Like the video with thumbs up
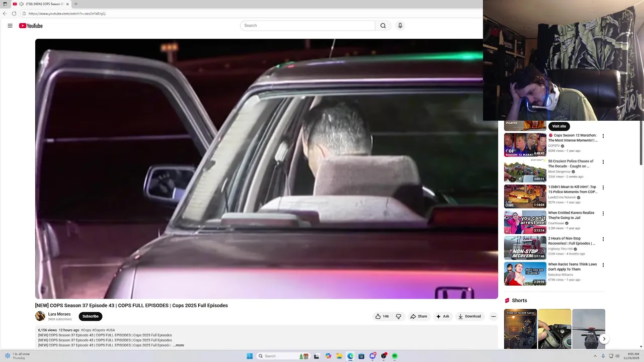Image resolution: width=644 pixels, height=362 pixels. 382,316
